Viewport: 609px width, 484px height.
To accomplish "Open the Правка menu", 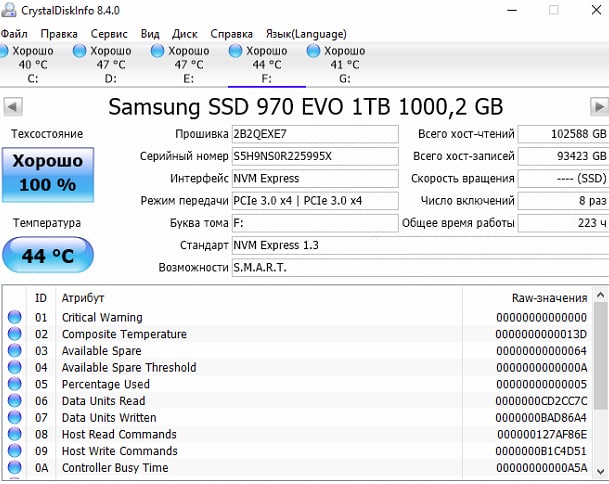I will point(59,34).
